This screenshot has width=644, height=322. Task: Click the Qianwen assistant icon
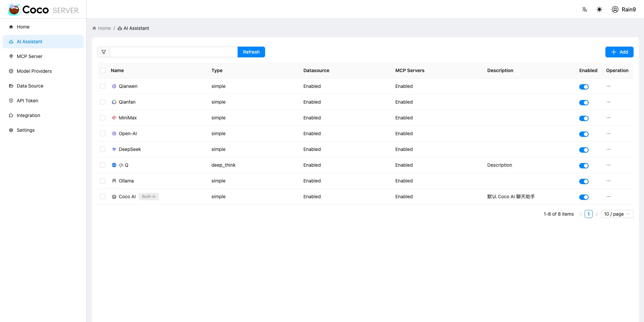pos(114,86)
